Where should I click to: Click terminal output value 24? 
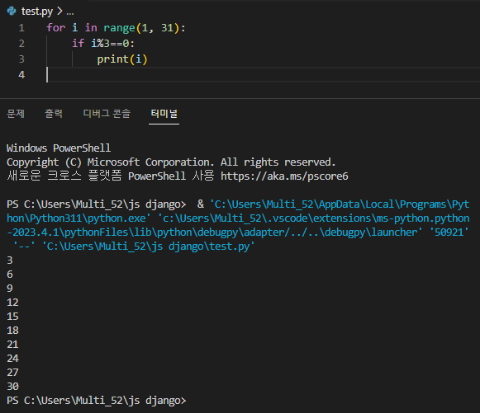pyautogui.click(x=13, y=358)
